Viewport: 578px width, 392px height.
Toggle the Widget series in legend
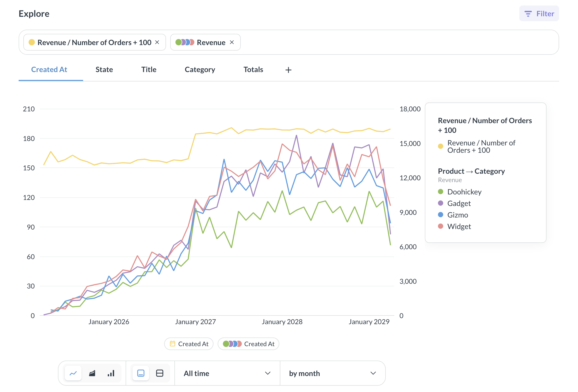tap(454, 226)
